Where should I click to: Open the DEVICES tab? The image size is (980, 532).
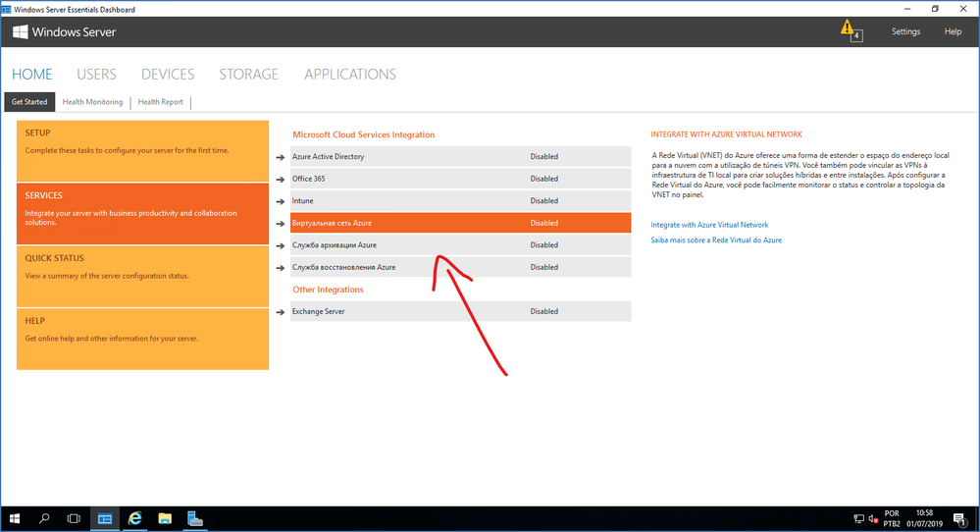coord(168,75)
